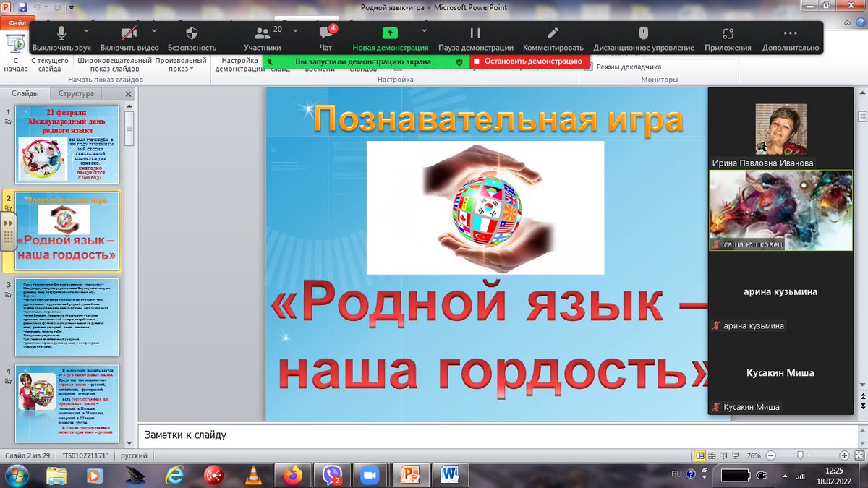Screen dimensions: 868x488
Task: Open VLC media player from taskbar
Action: click(x=252, y=475)
